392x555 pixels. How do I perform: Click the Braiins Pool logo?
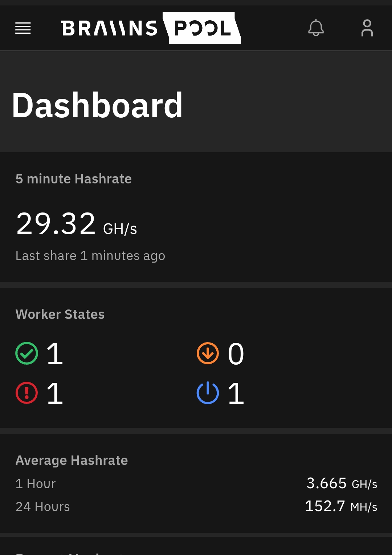coord(151,28)
